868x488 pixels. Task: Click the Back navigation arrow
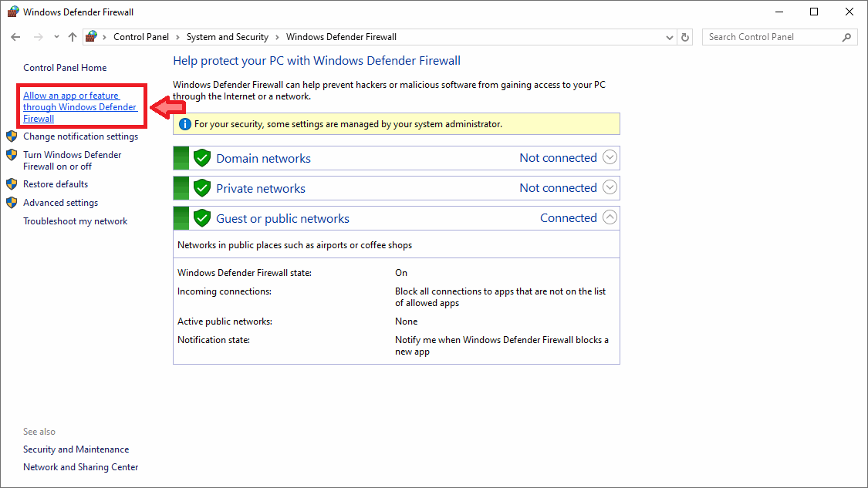pos(15,37)
